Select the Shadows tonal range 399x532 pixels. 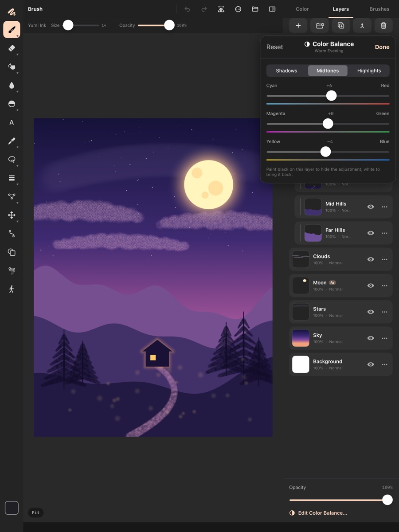286,70
